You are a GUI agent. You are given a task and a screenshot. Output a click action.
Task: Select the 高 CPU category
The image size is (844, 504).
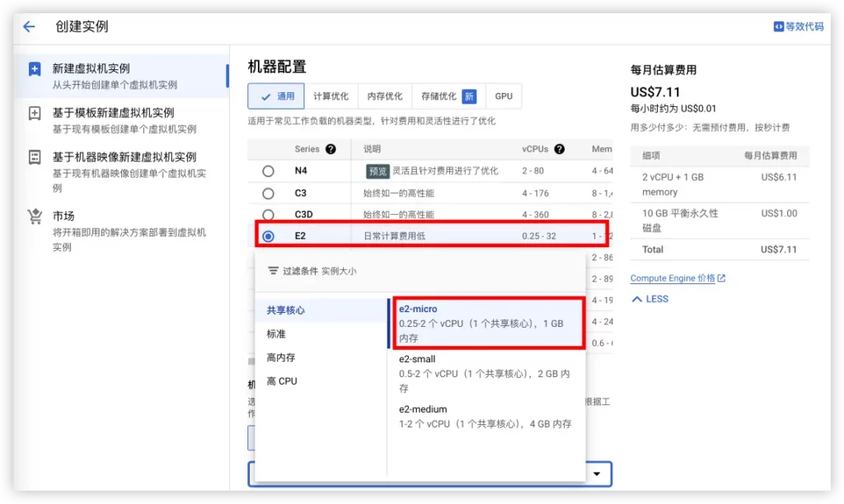point(321,381)
